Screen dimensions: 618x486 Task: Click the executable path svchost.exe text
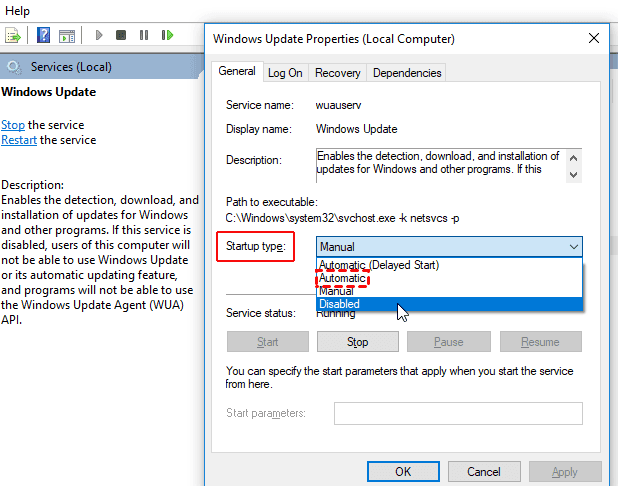click(342, 218)
